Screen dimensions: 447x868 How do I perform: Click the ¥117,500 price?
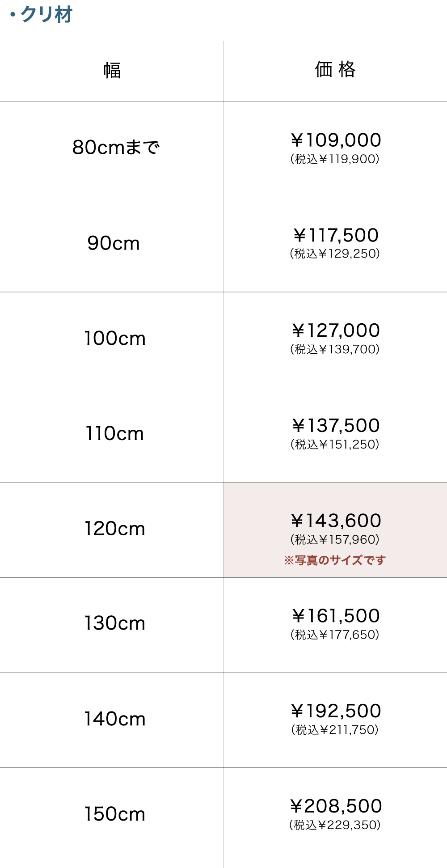336,235
